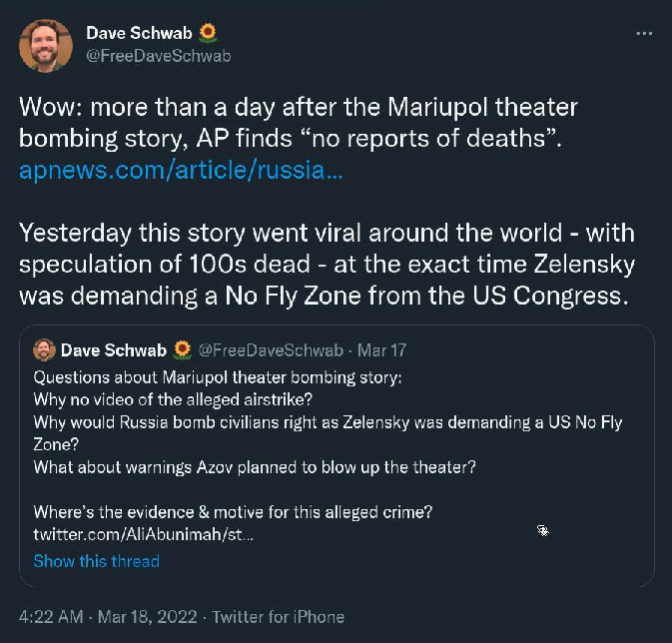Click the Dave Schwab display name at top
Screen dimensions: 672x643
click(x=139, y=33)
